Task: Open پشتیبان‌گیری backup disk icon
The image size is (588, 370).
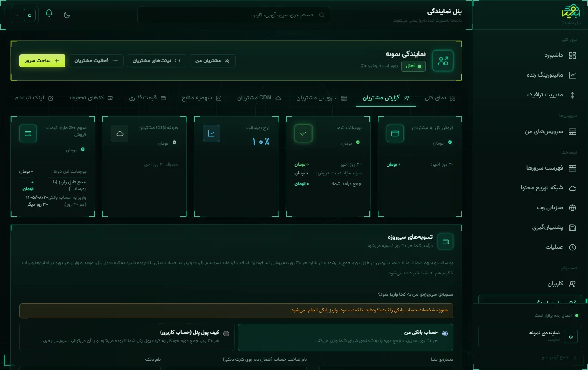Action: click(572, 228)
